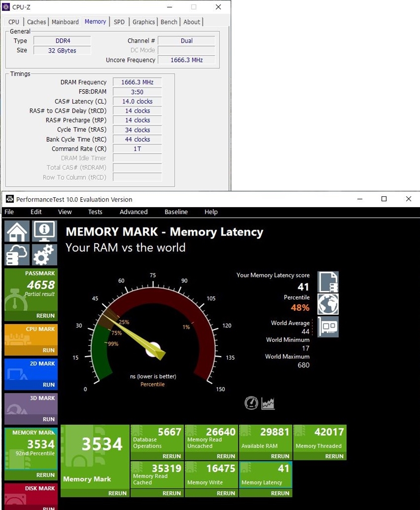420x510 pixels.
Task: Rerun the Memory Read Cached test
Action: (172, 493)
